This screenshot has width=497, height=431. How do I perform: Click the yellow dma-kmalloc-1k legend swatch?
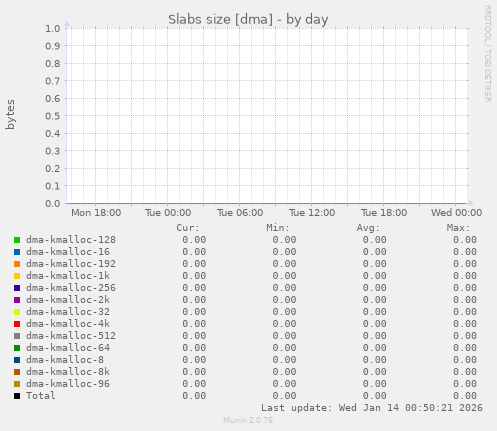[x=17, y=276]
